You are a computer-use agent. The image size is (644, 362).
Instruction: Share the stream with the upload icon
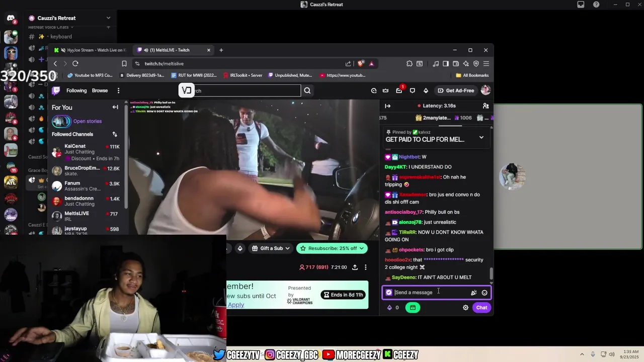pos(355,267)
